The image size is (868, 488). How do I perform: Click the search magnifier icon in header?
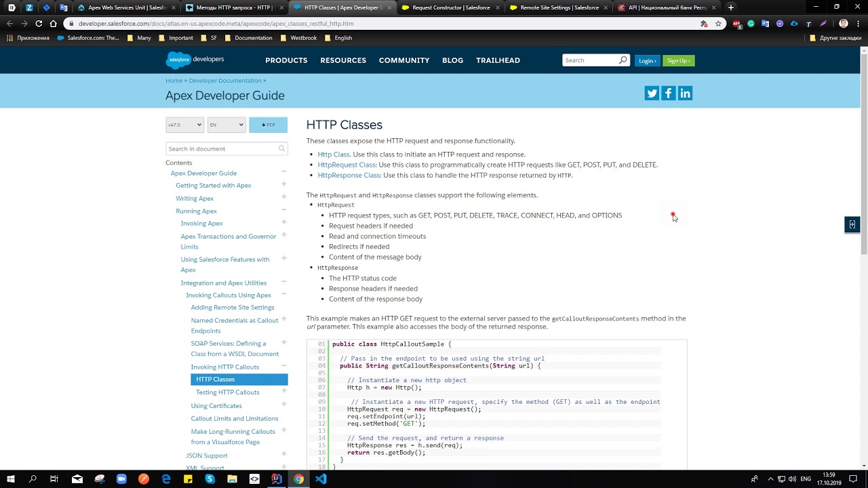(x=623, y=60)
